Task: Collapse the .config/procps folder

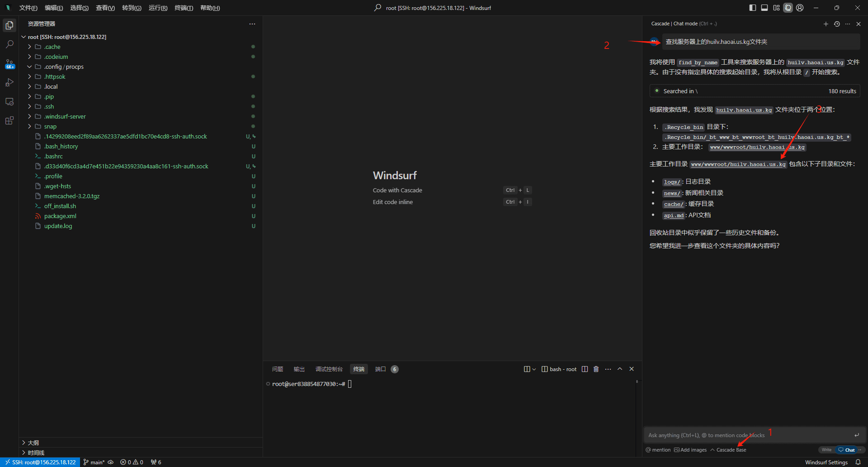Action: [140, 67]
